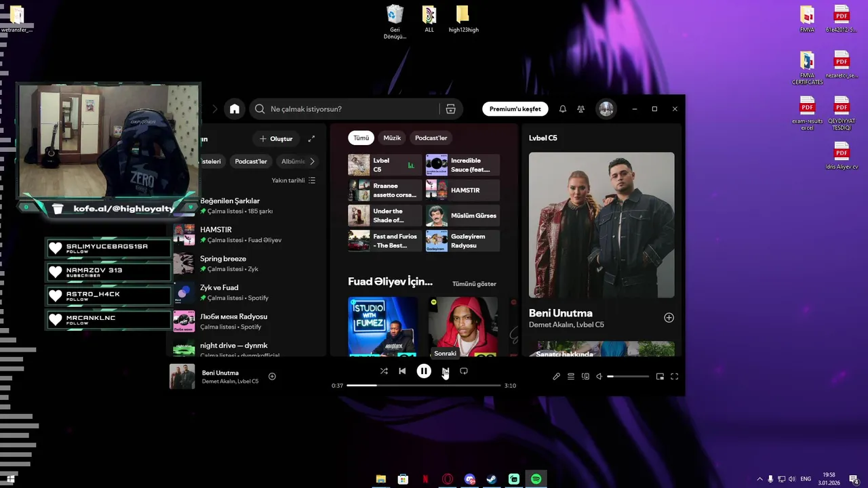The height and width of the screenshot is (488, 868).
Task: Click Premium'u keşfet button
Action: pos(515,109)
